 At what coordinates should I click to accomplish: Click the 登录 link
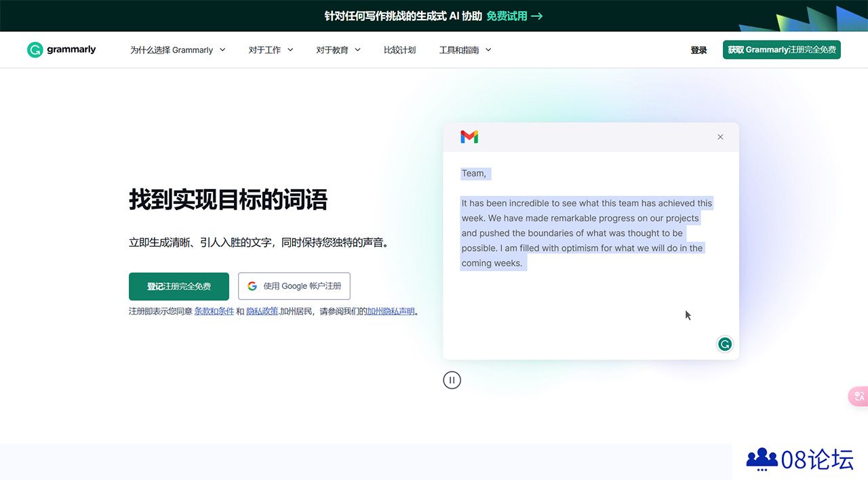[x=698, y=50]
